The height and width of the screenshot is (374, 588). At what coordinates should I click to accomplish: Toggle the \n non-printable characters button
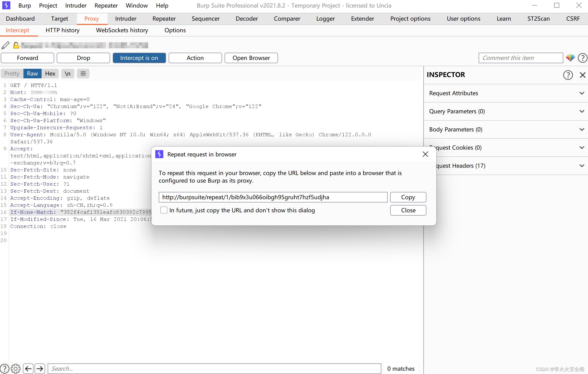click(68, 74)
